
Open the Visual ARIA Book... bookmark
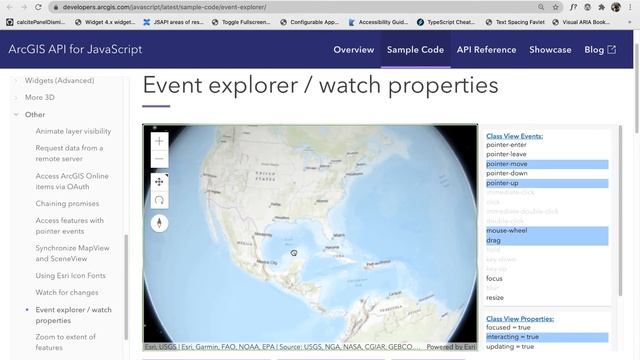click(x=582, y=22)
